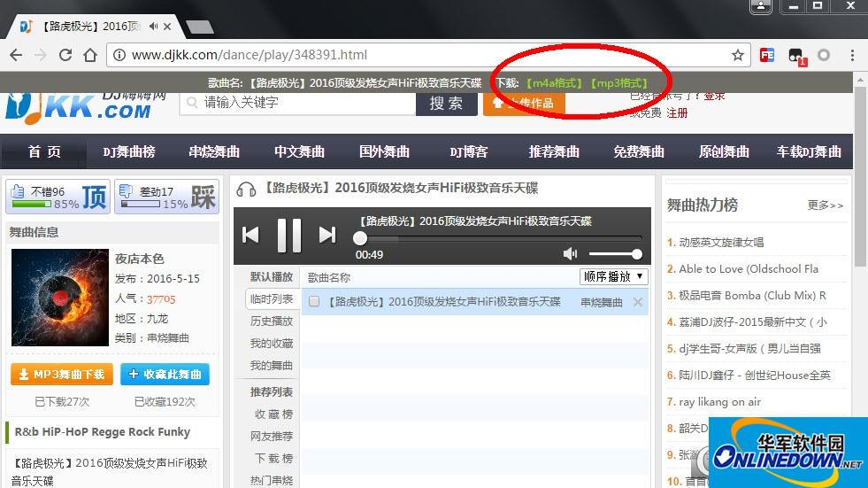
Task: Tick the checkbox beside the playlist song
Action: click(313, 302)
